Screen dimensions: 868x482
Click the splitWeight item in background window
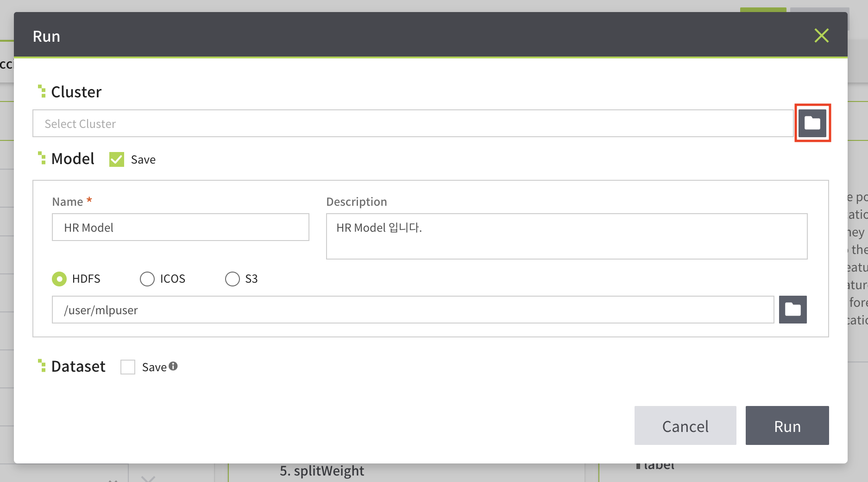pos(322,471)
